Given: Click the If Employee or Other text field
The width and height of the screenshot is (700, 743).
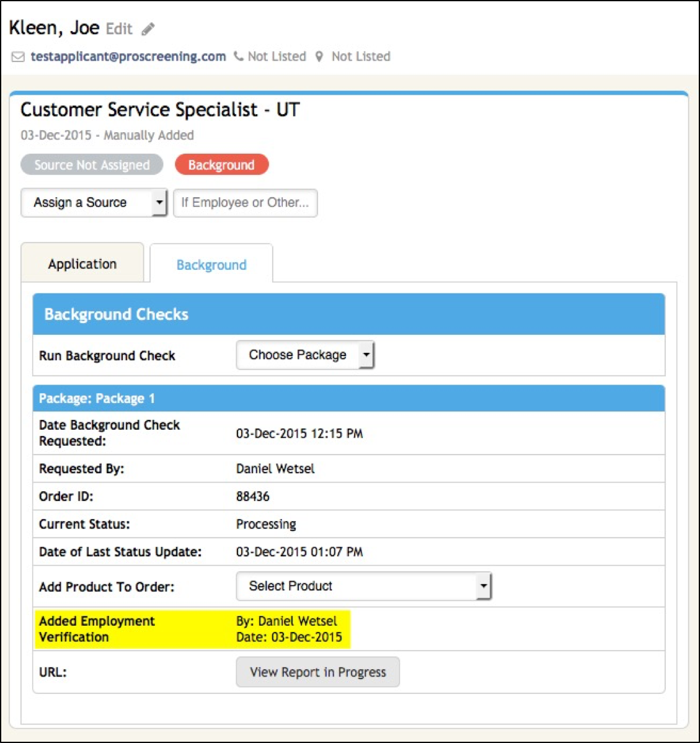Looking at the screenshot, I should (x=245, y=203).
